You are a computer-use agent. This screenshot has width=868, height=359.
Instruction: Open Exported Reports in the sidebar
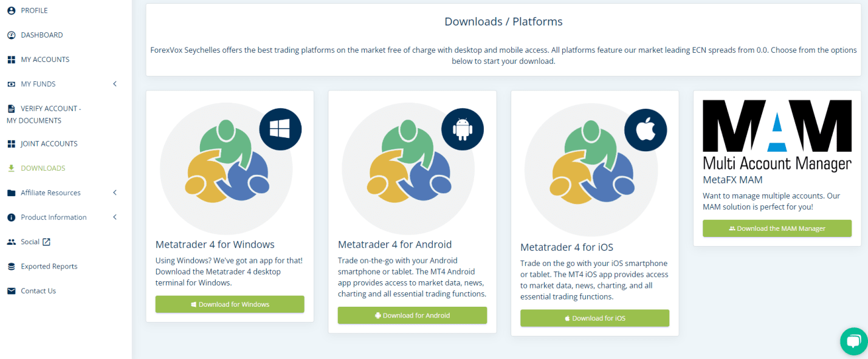49,267
